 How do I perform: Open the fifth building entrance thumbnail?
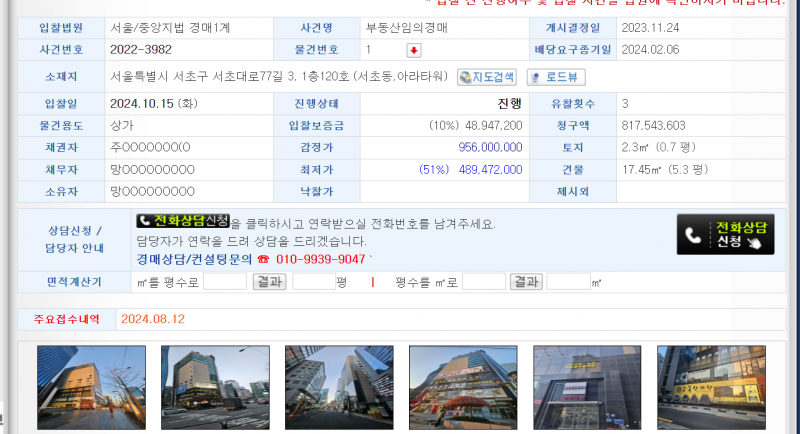click(x=587, y=388)
